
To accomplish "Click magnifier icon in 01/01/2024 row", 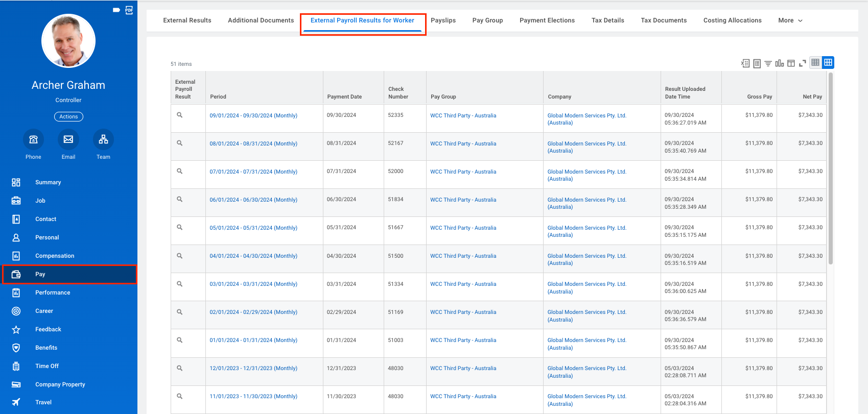I will click(180, 340).
